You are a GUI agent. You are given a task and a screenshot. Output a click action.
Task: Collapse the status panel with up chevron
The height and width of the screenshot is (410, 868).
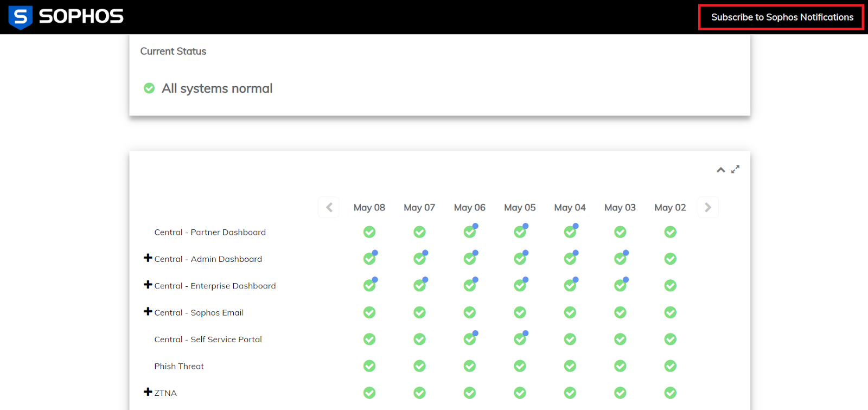click(x=720, y=170)
